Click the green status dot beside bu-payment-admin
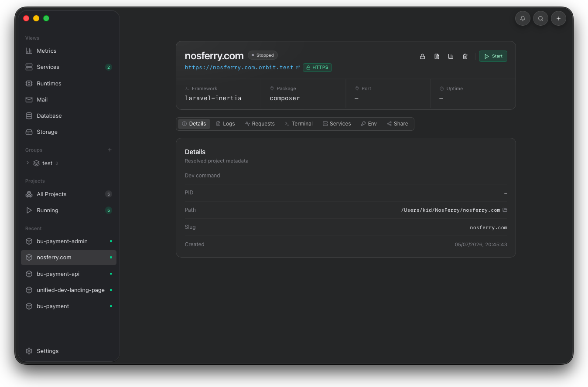The width and height of the screenshot is (588, 387). tap(111, 241)
